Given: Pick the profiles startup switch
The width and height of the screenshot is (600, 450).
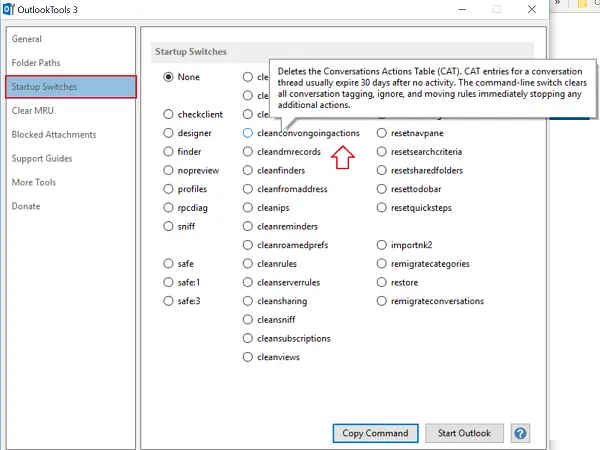Looking at the screenshot, I should [x=168, y=189].
